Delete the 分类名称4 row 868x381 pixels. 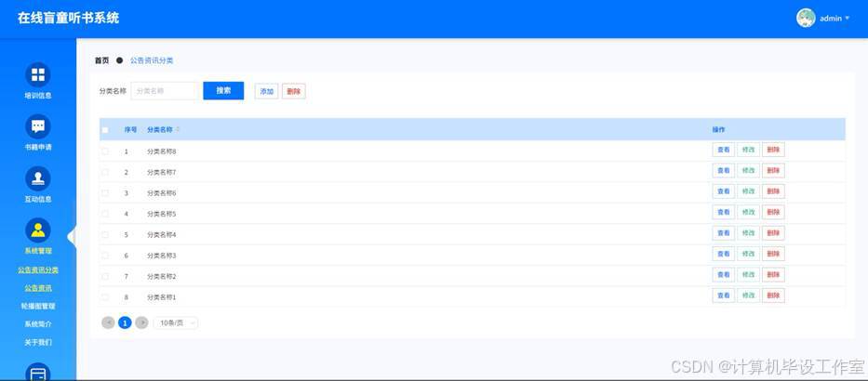pos(773,233)
